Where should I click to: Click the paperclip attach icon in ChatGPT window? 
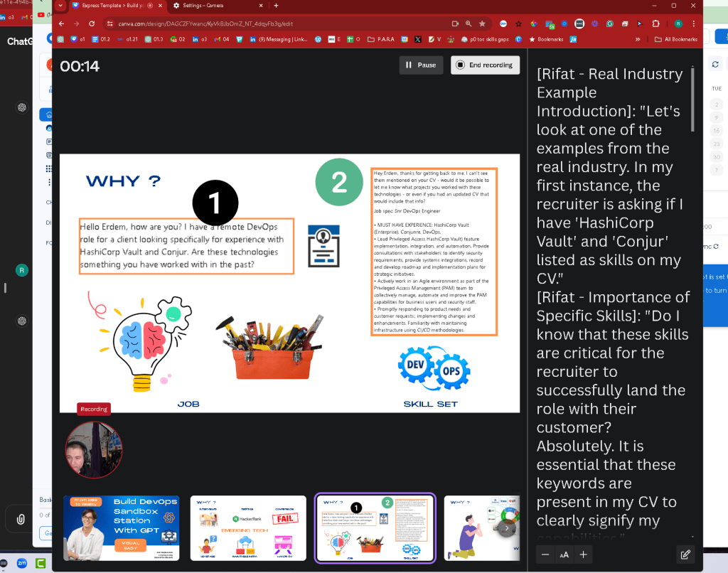[x=21, y=519]
